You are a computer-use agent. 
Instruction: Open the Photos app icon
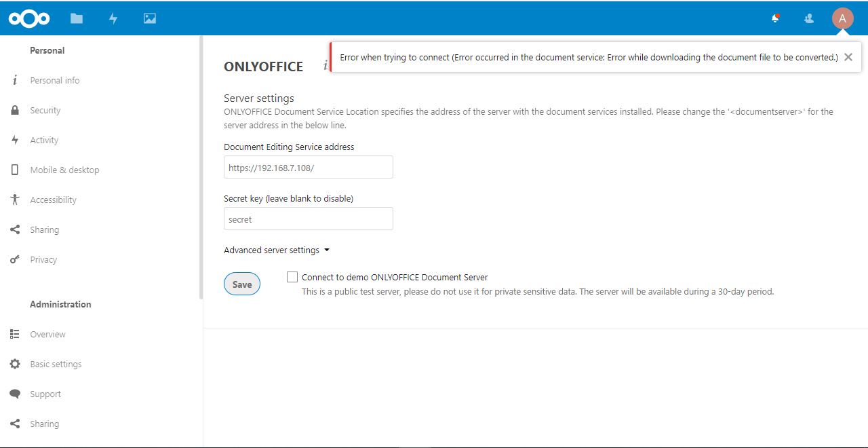coord(149,18)
